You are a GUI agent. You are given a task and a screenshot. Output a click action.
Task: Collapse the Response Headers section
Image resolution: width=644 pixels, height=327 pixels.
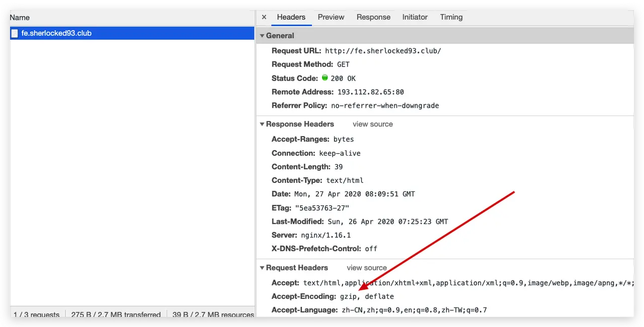[262, 124]
